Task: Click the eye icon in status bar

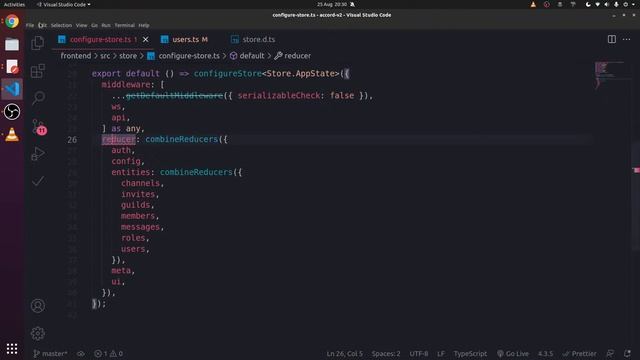Action: 81,354
